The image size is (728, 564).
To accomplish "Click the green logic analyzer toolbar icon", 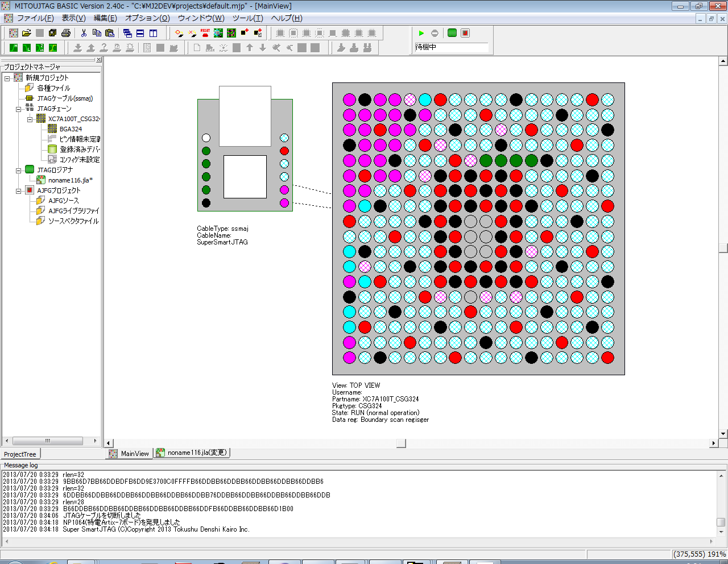I will [x=452, y=33].
